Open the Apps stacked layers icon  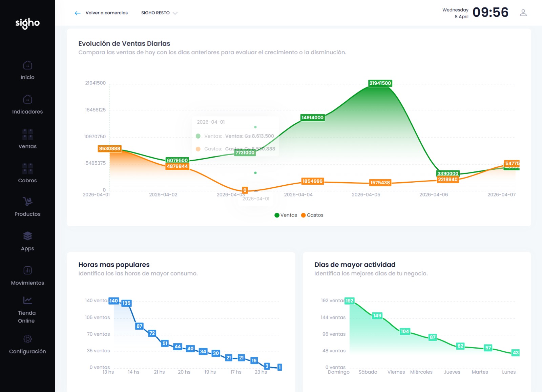point(27,236)
